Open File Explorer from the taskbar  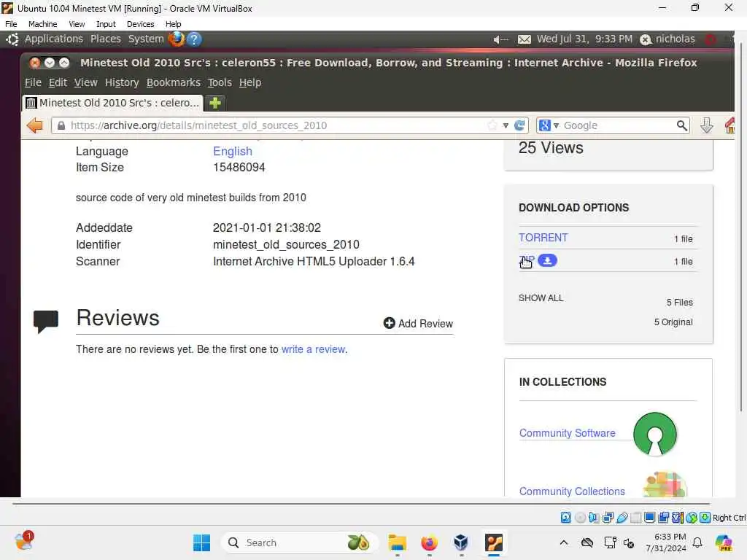pos(397,542)
